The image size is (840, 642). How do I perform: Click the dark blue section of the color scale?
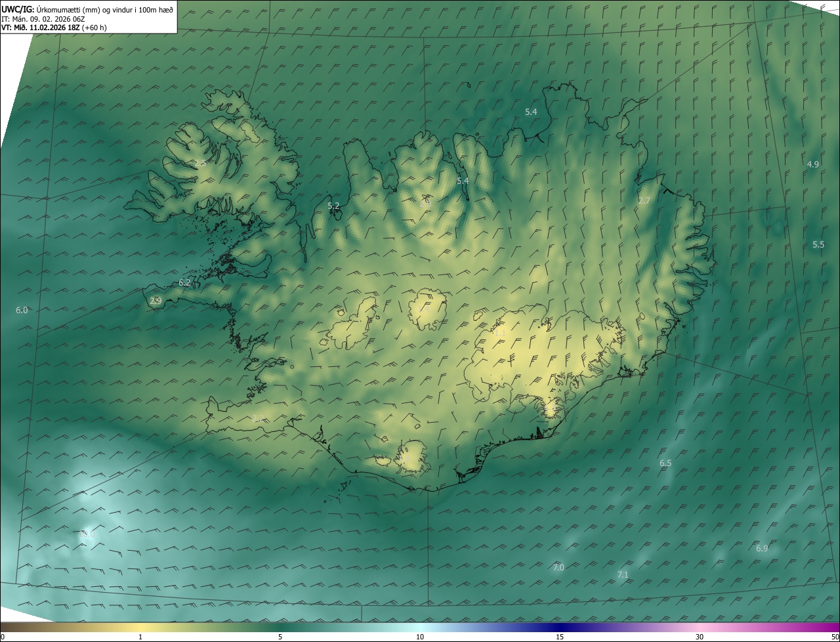560,627
